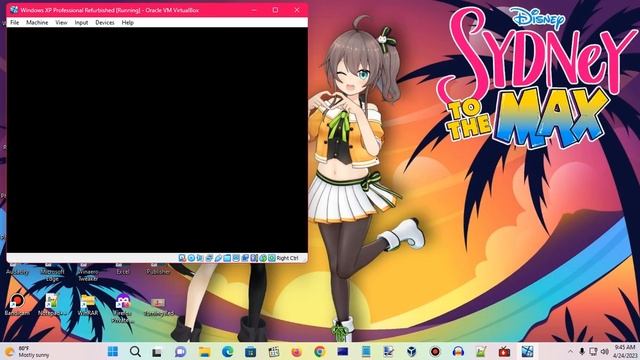Maximize the VirtualBox window
Screen dimensions: 640x360
(275, 10)
